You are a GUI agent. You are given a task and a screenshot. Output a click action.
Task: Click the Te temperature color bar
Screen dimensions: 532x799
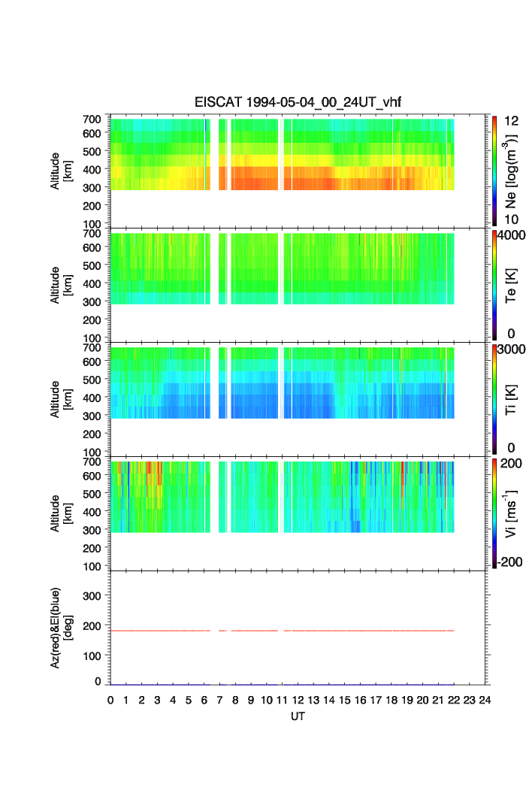coord(494,285)
